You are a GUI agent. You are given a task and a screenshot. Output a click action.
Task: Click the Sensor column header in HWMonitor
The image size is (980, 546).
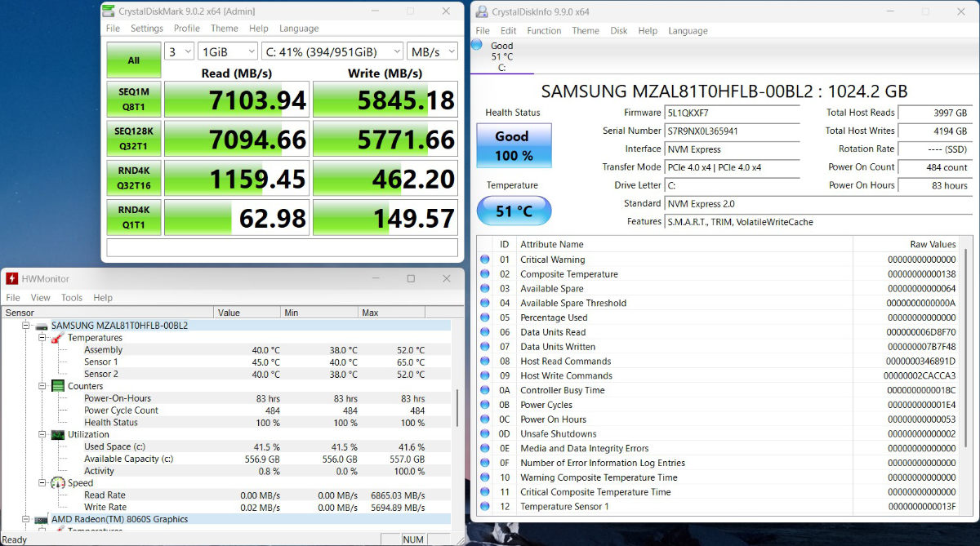[x=107, y=312]
